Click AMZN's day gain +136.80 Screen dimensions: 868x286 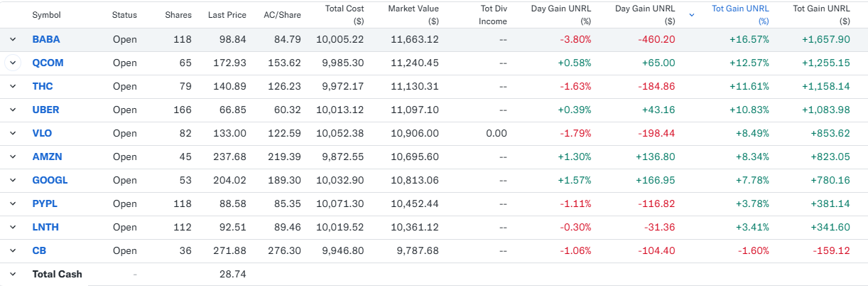tap(656, 157)
